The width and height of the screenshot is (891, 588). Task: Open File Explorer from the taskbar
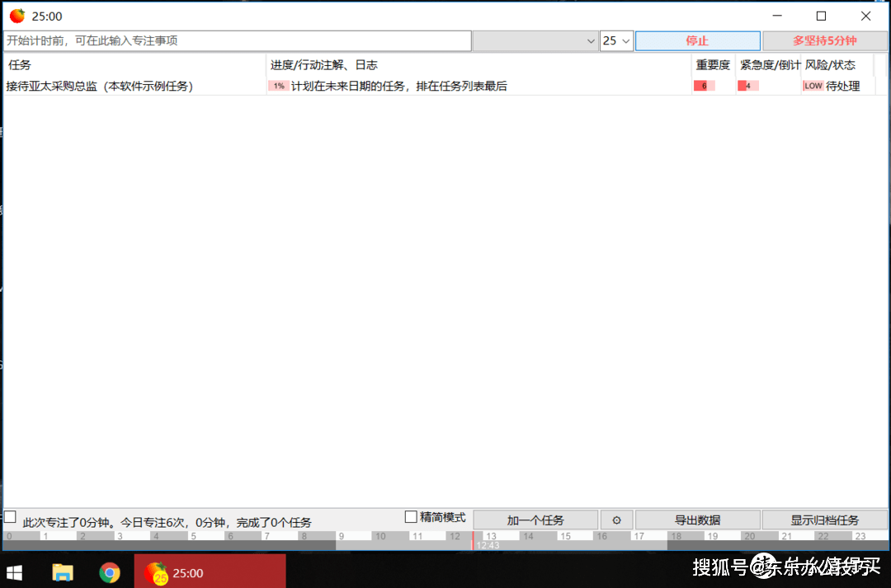[64, 572]
